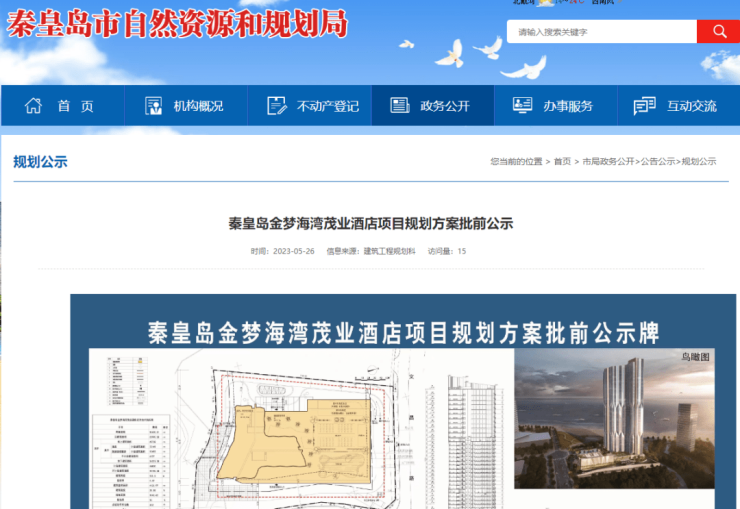This screenshot has height=509, width=740.
Task: Click the 机构概况 organization icon
Action: tap(153, 106)
